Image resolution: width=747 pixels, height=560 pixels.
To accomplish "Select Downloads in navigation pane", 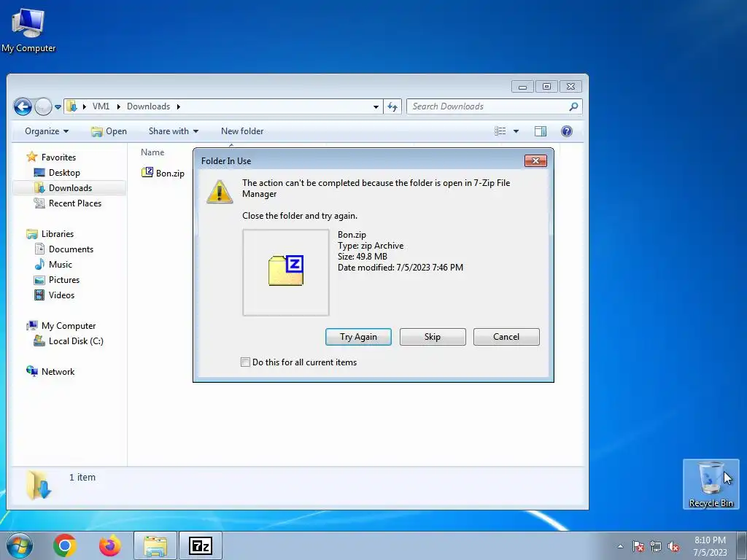I will coord(70,187).
